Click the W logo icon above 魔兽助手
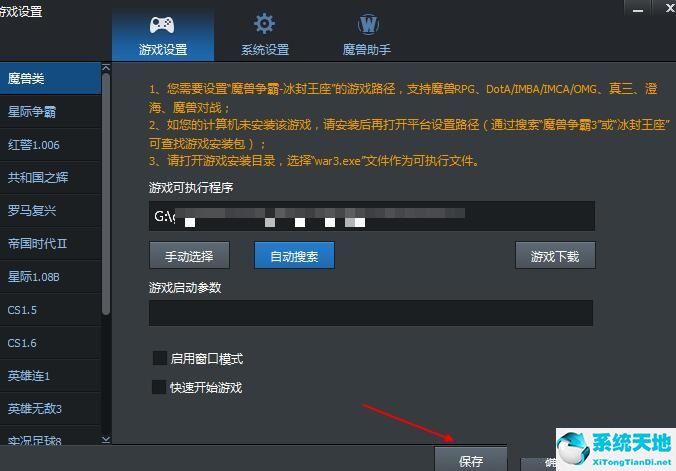 (x=368, y=24)
